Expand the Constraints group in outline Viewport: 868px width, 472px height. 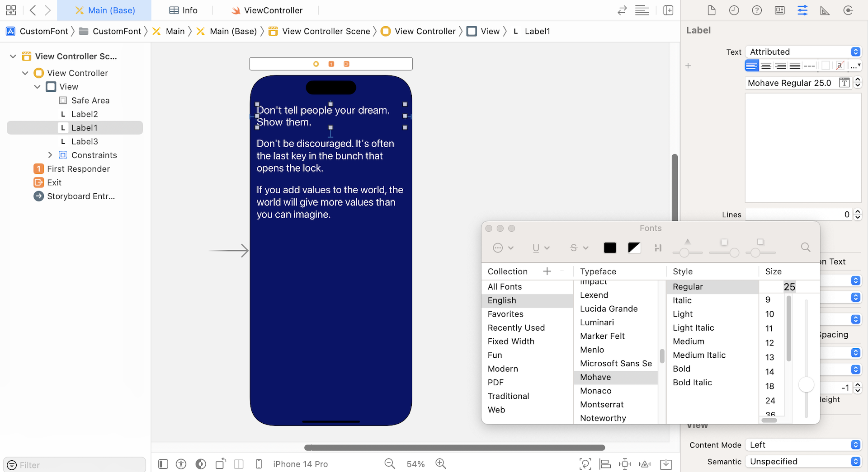pyautogui.click(x=50, y=155)
